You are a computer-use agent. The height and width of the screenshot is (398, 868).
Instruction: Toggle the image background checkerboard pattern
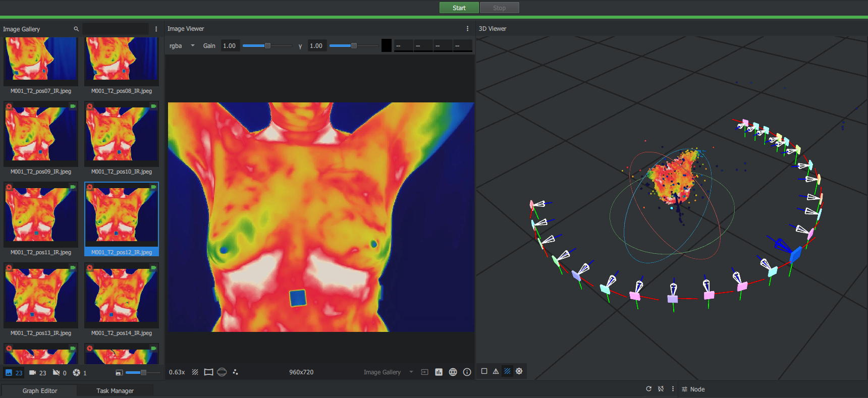[x=195, y=372]
